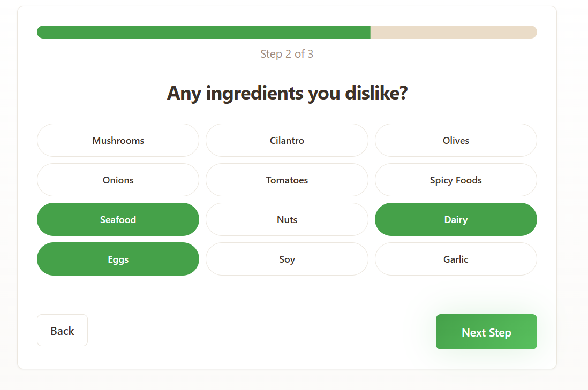The width and height of the screenshot is (588, 390).
Task: Go back with the Back button
Action: [62, 330]
